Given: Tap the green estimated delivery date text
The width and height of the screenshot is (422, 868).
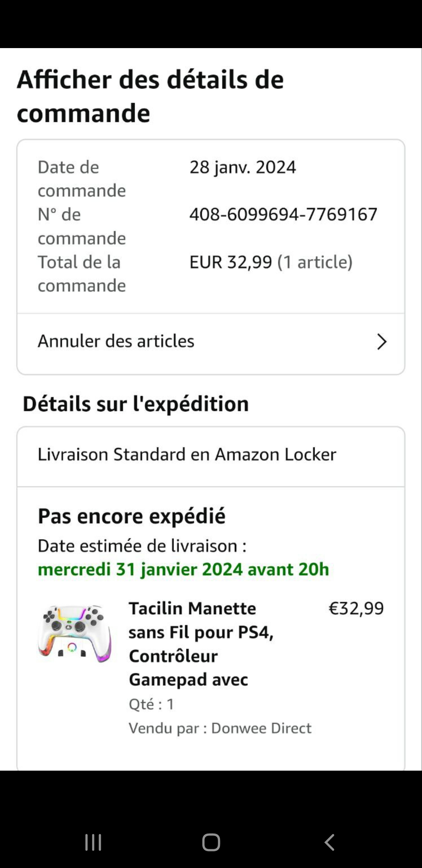Looking at the screenshot, I should pos(183,569).
